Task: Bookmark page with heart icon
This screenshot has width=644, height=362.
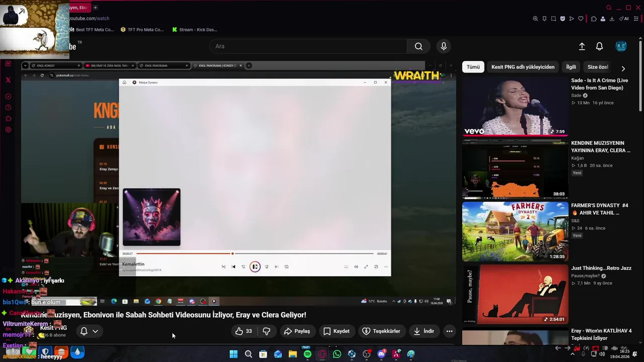Action: tap(581, 19)
